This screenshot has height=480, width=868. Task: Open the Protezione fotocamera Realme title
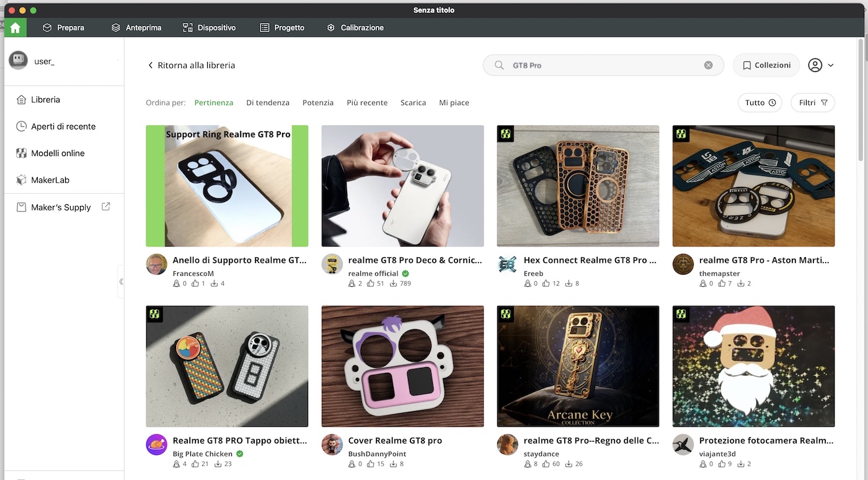766,440
